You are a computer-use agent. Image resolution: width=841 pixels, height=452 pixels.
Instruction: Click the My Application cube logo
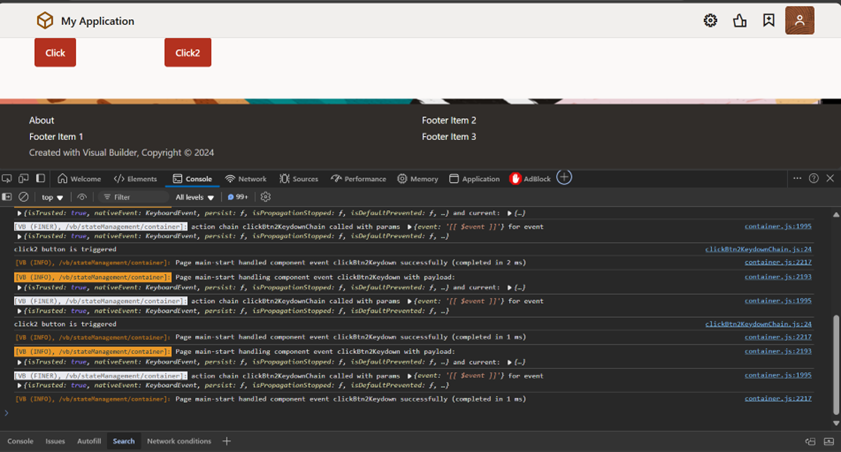(45, 21)
